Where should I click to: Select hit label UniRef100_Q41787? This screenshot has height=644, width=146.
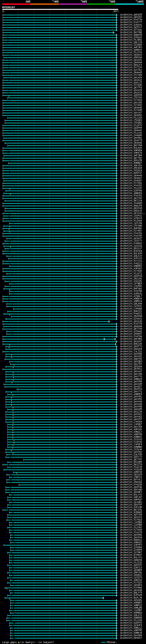131,364
